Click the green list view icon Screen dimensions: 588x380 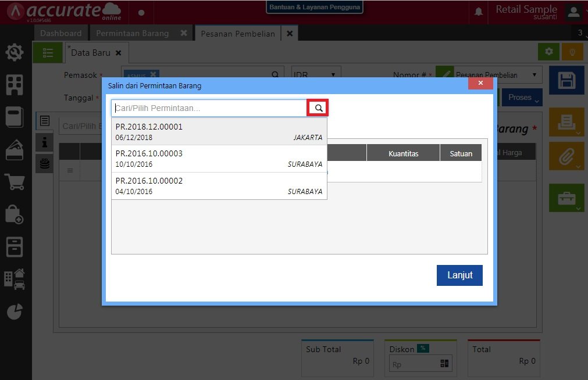point(48,53)
